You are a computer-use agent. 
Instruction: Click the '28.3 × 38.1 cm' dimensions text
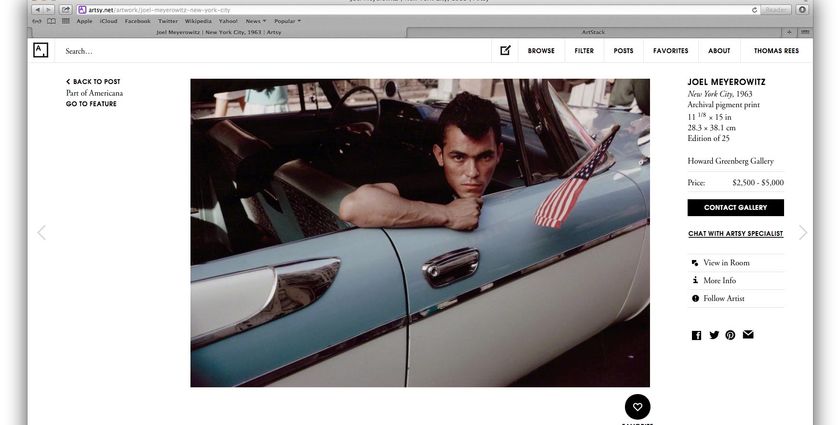coord(711,128)
